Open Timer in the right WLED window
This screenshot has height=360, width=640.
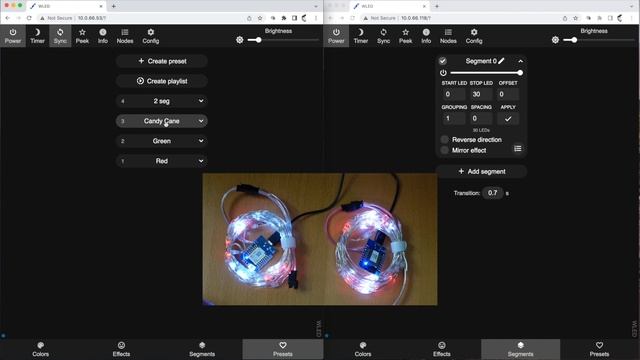coord(361,36)
